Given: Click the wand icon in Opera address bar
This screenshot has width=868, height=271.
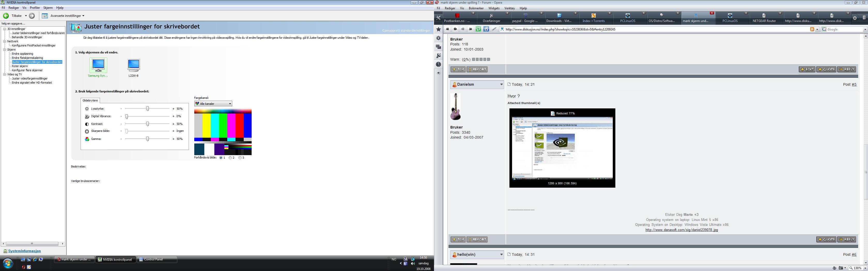Looking at the screenshot, I should [494, 29].
